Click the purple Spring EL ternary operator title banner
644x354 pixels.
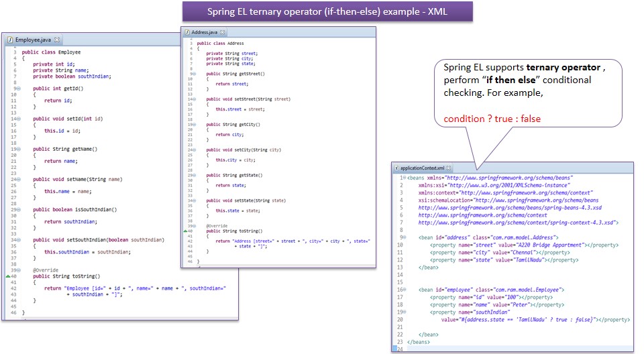(x=327, y=11)
